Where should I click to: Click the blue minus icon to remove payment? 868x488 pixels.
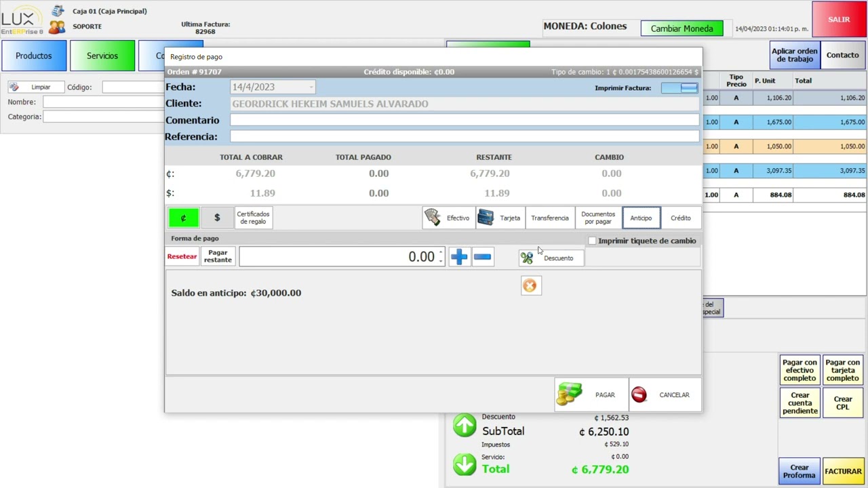(482, 257)
